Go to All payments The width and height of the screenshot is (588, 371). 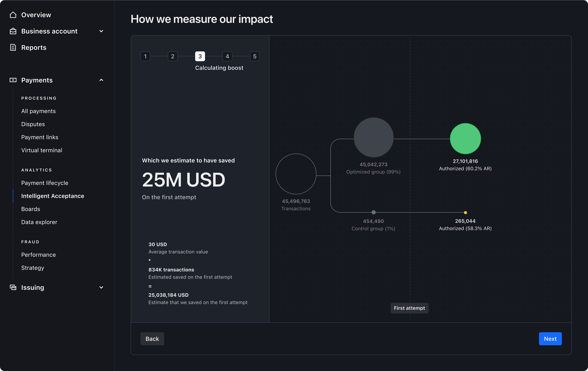[x=38, y=111]
